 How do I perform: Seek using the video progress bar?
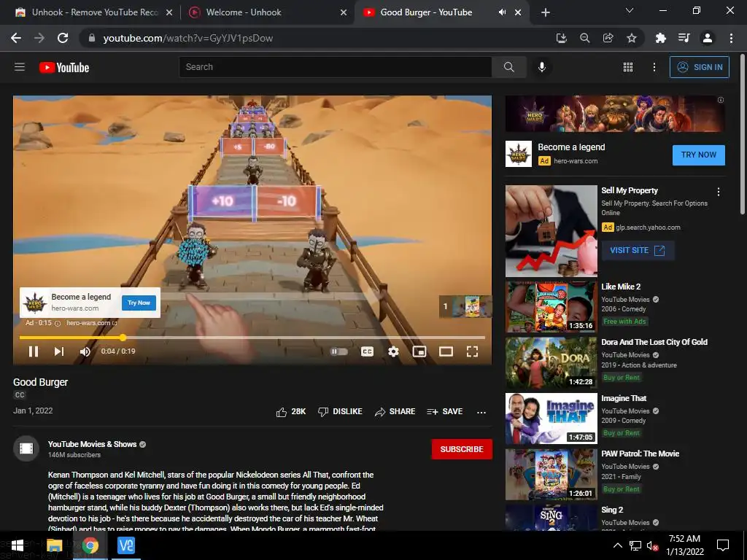click(252, 338)
